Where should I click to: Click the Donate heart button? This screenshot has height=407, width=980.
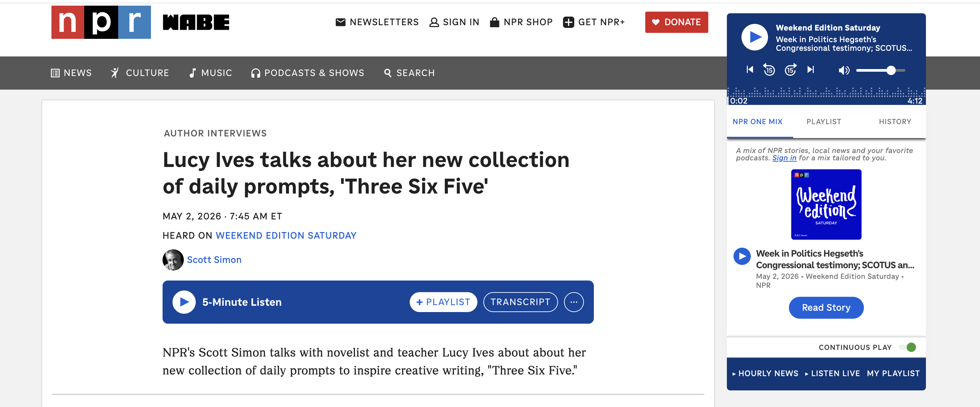(676, 22)
